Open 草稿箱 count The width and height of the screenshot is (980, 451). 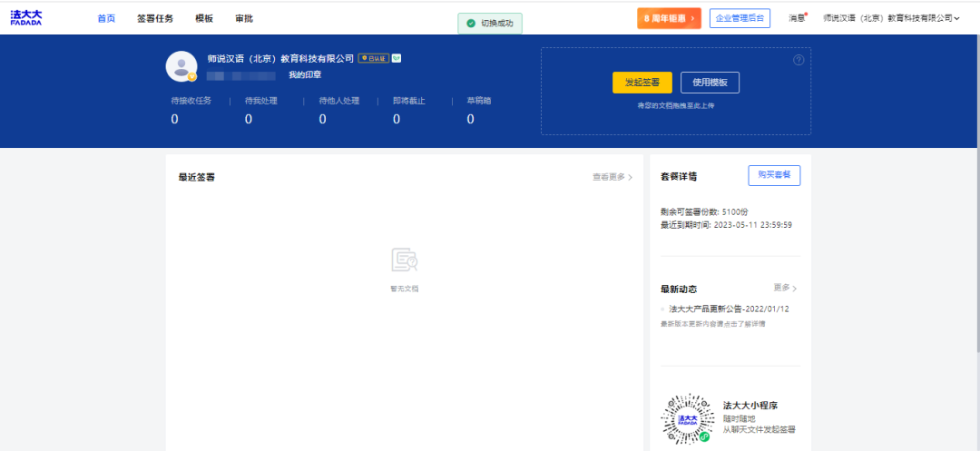tap(470, 119)
